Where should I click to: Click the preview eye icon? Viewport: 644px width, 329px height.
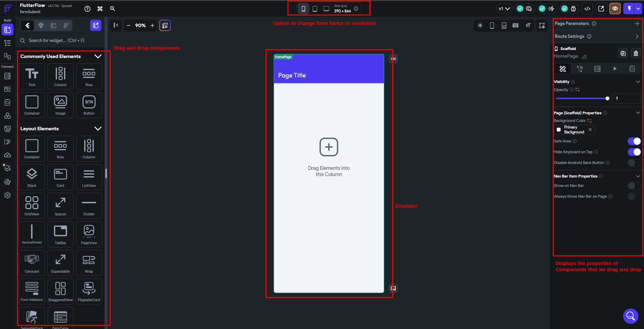click(615, 9)
